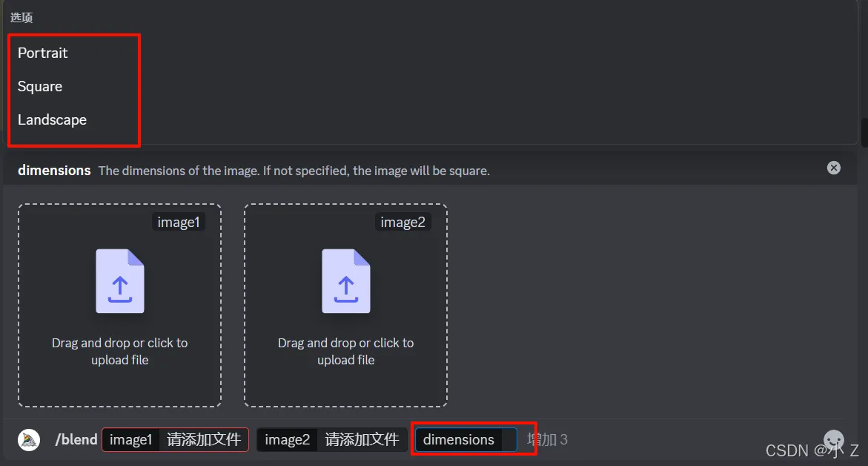Click the scrollbar right of the options list
868x466 pixels.
pyautogui.click(x=864, y=132)
